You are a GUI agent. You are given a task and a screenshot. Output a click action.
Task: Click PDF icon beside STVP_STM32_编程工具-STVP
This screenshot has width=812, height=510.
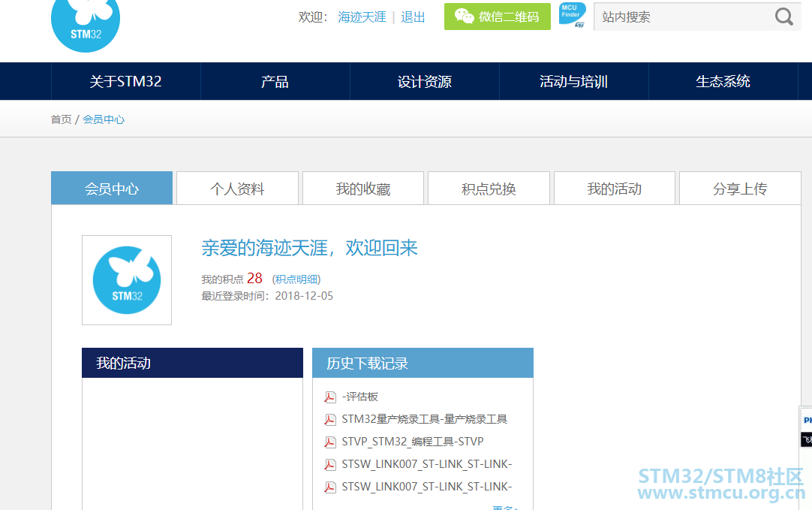[330, 442]
